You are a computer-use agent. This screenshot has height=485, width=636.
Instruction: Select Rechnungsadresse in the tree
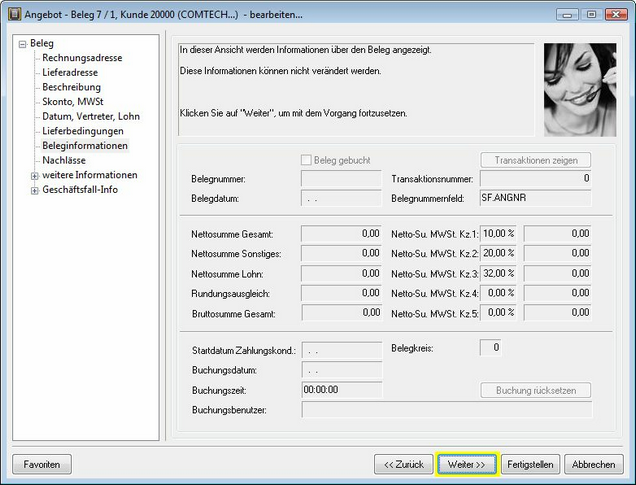point(82,58)
